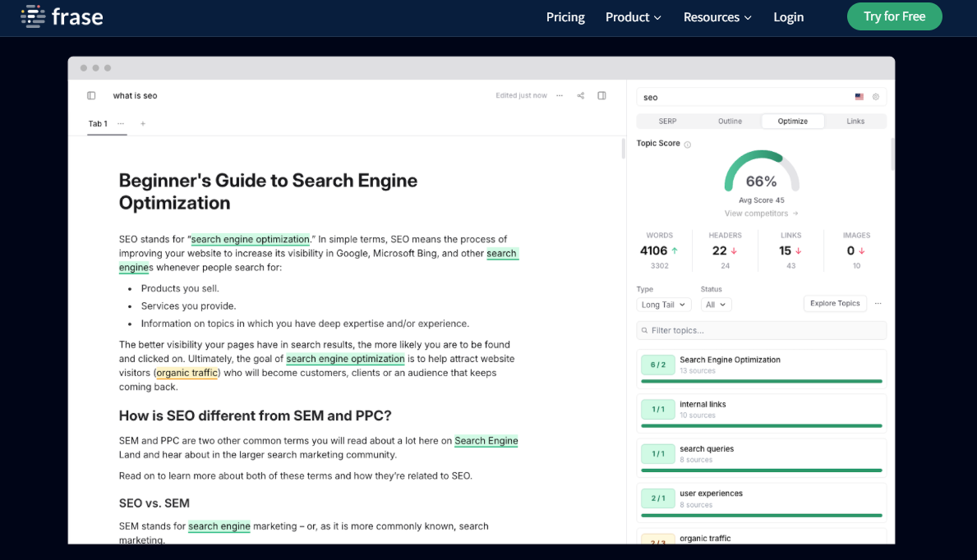The width and height of the screenshot is (977, 560).
Task: Click the 'Products you sell.' bullet
Action: click(180, 288)
